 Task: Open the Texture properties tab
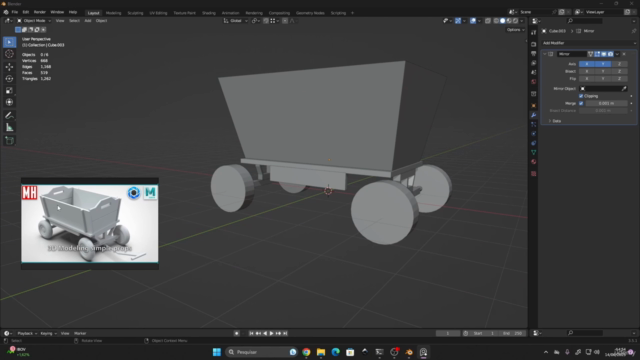click(x=533, y=173)
